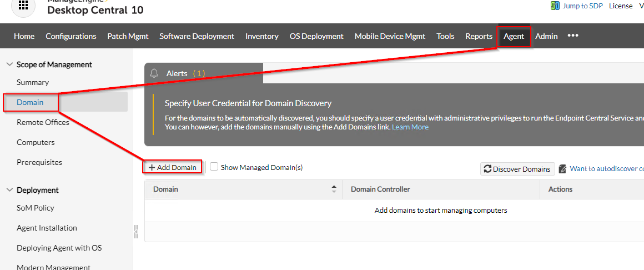Open the Configurations tab

pyautogui.click(x=71, y=36)
